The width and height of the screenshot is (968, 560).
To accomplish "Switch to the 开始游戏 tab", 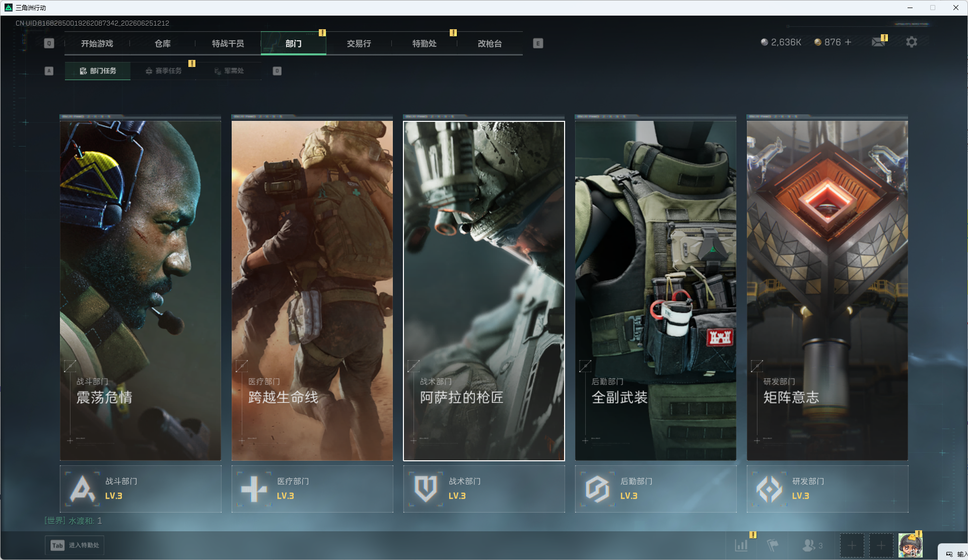I will (97, 43).
